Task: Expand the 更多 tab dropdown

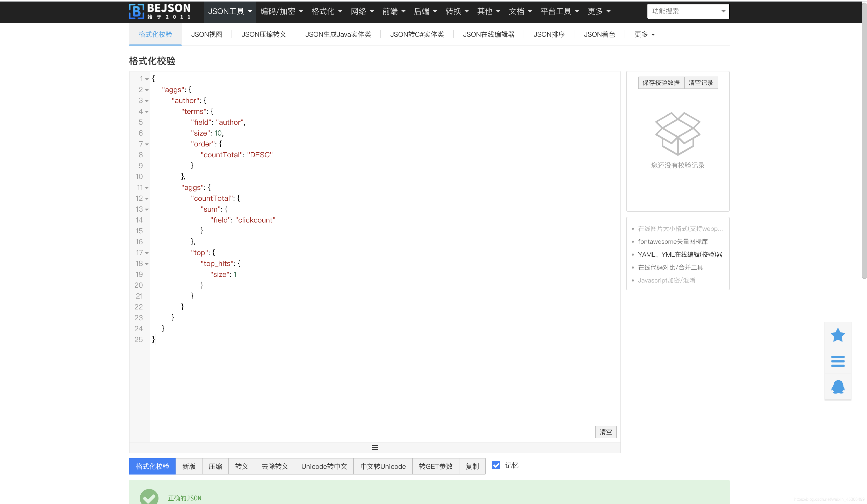Action: pyautogui.click(x=644, y=34)
